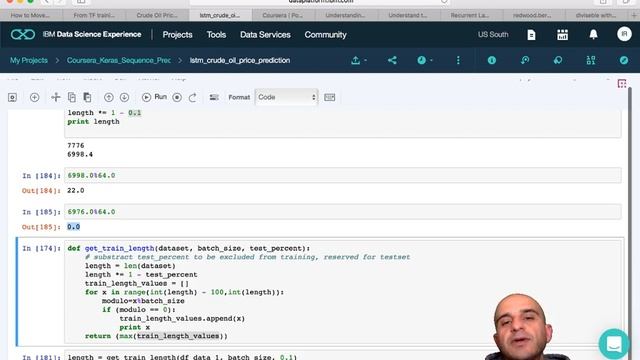The height and width of the screenshot is (360, 640).
Task: Click the toolbar icon left of Format
Action: [x=214, y=97]
